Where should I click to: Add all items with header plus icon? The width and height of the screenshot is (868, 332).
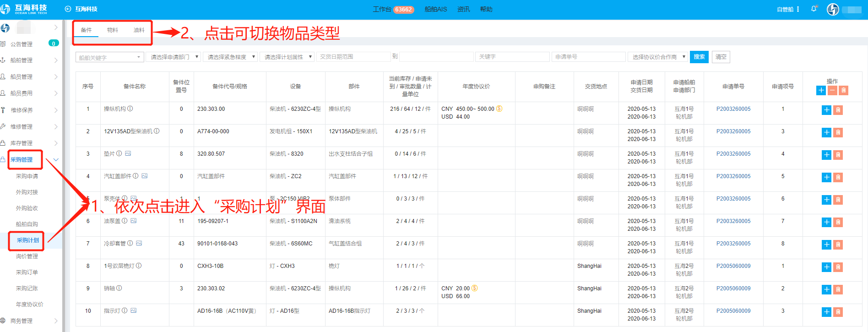click(821, 90)
